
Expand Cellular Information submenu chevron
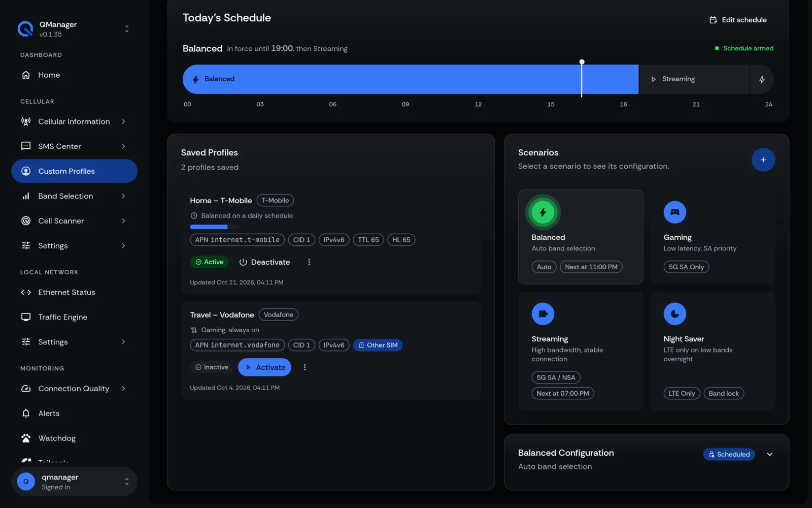[x=123, y=121]
